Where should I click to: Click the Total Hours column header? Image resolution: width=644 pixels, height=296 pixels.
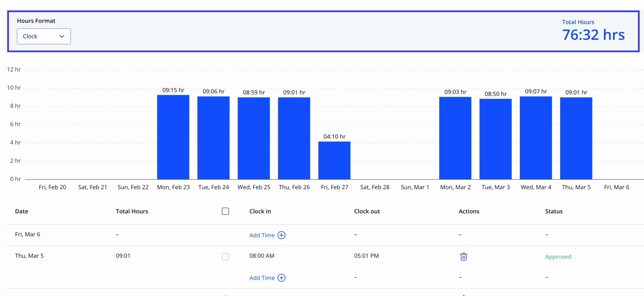132,211
